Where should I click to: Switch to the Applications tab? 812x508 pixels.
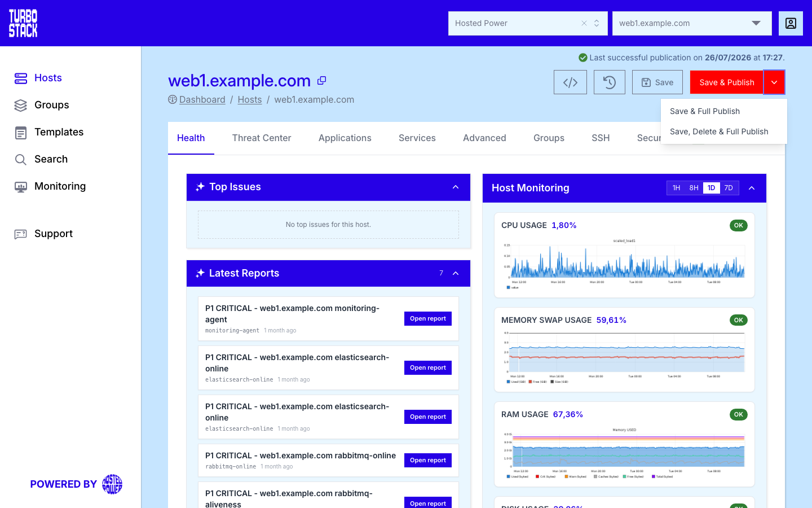[345, 138]
